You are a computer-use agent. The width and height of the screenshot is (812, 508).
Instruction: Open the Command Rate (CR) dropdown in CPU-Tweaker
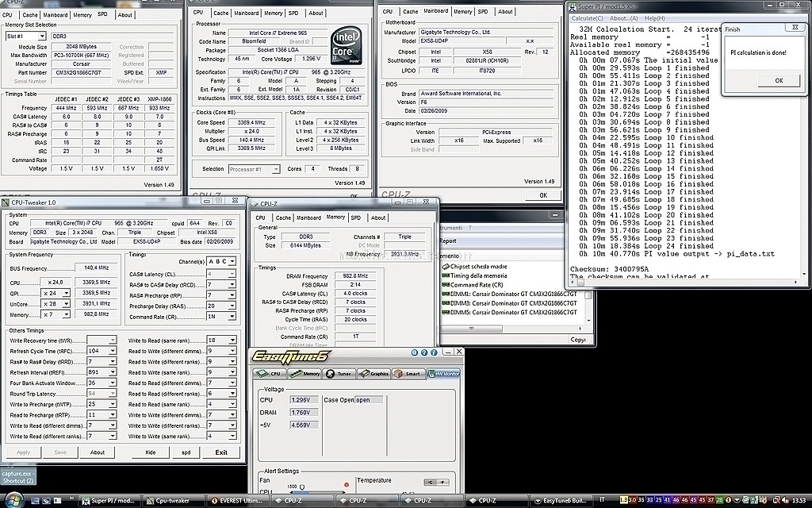tap(232, 316)
